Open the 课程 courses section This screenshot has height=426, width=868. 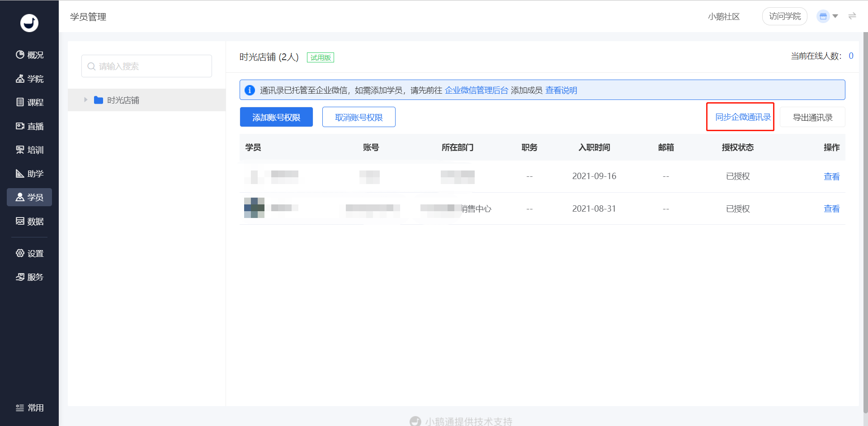pos(29,102)
